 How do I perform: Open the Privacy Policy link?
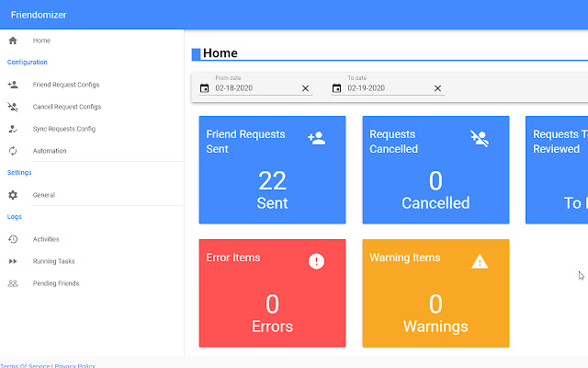(x=74, y=365)
